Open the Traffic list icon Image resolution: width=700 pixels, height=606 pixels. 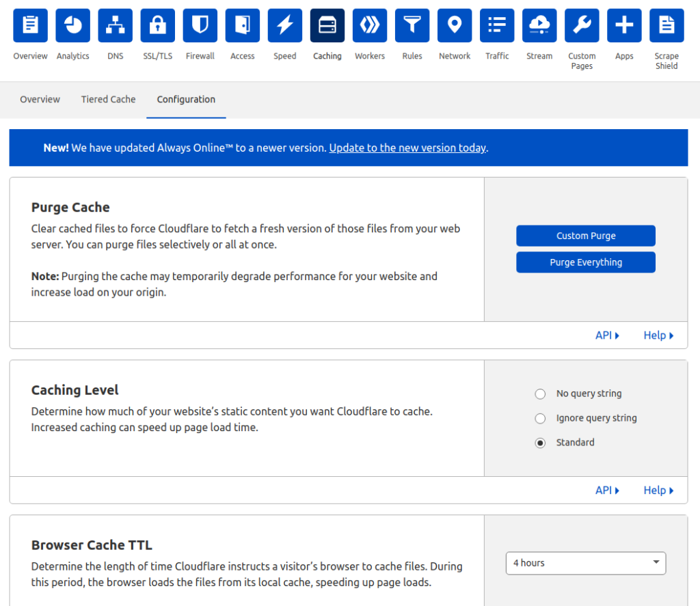pos(497,25)
